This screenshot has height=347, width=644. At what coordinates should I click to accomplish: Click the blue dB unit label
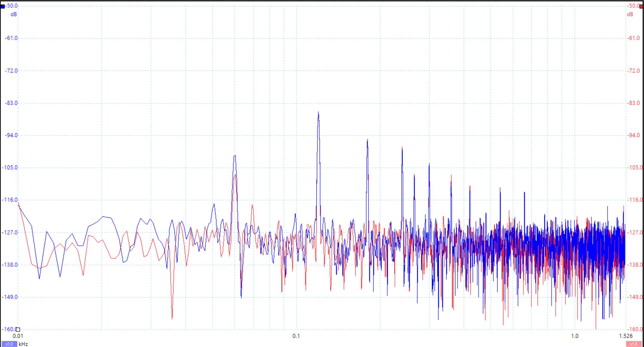pos(14,14)
